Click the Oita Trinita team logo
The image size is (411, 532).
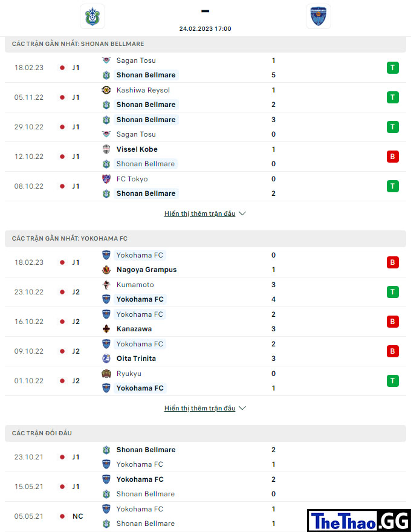[x=106, y=358]
